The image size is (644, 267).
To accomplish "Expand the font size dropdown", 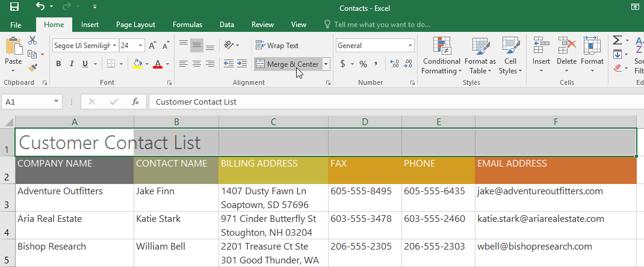I will tap(141, 46).
